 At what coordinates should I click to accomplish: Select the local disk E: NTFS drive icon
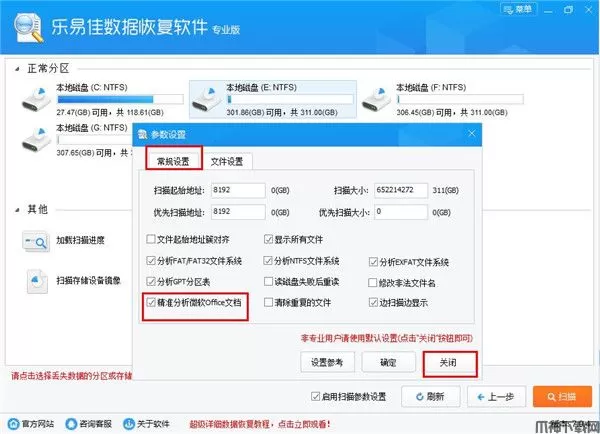pos(206,99)
